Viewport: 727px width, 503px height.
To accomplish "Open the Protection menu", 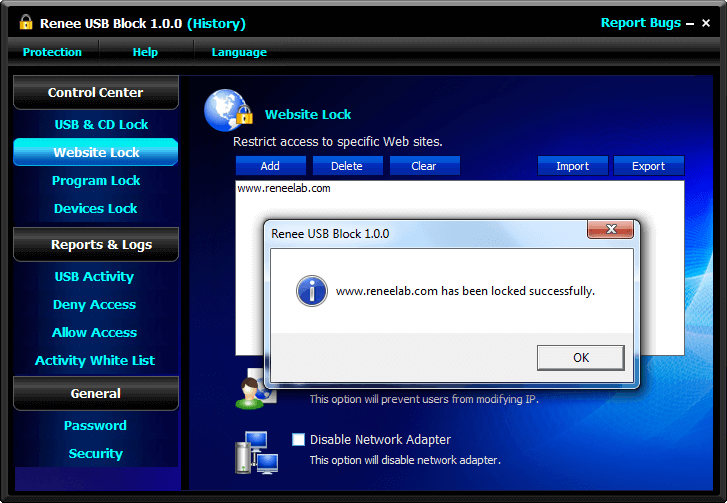I will [52, 52].
